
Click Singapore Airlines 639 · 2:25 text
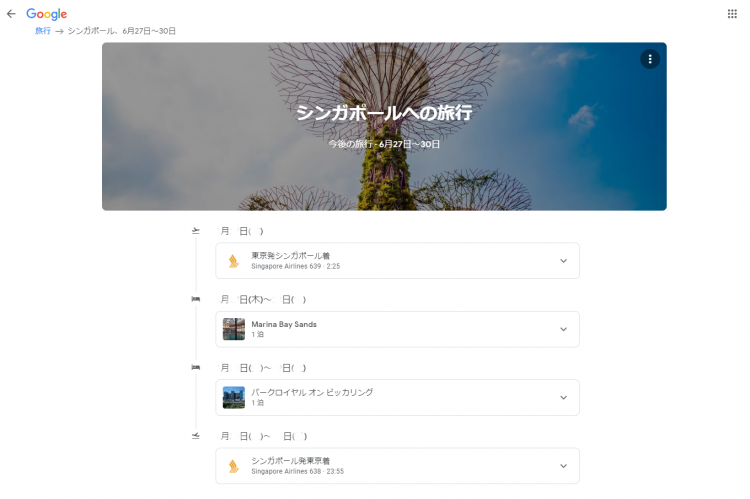click(x=296, y=266)
